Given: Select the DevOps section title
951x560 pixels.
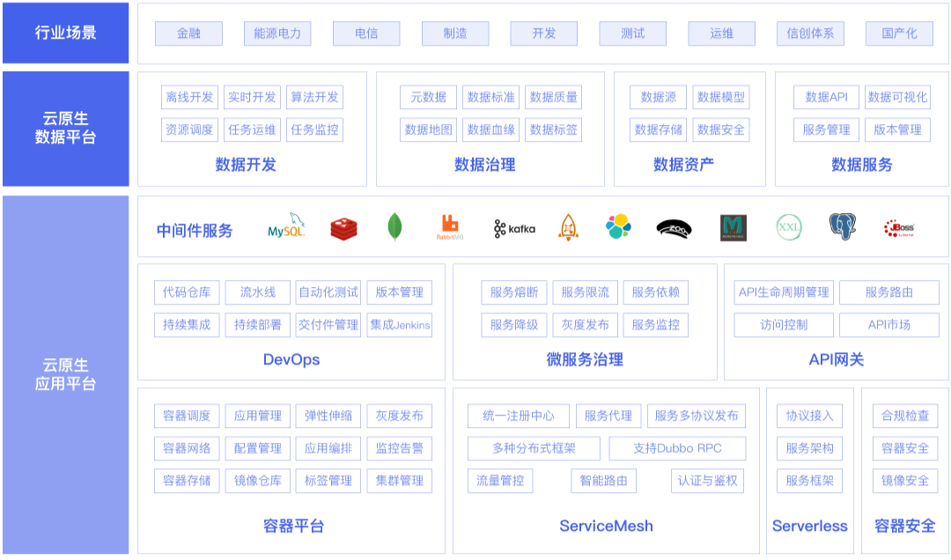Looking at the screenshot, I should tap(291, 360).
